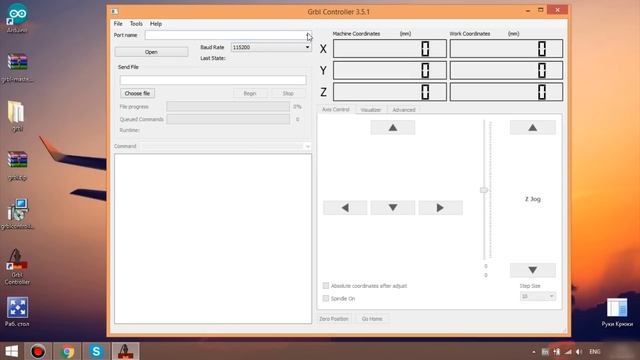The width and height of the screenshot is (640, 360).
Task: Switch to the Visualizer tab
Action: (371, 110)
